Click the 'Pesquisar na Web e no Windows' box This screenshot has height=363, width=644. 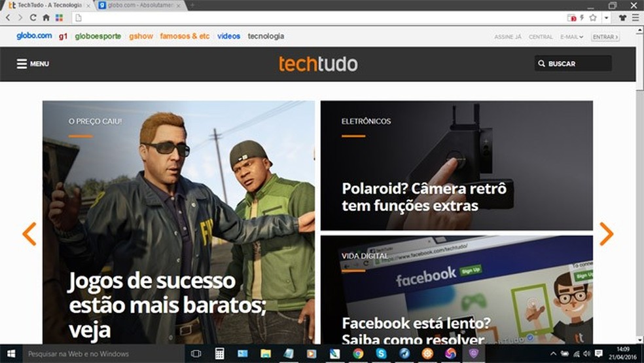click(x=103, y=354)
